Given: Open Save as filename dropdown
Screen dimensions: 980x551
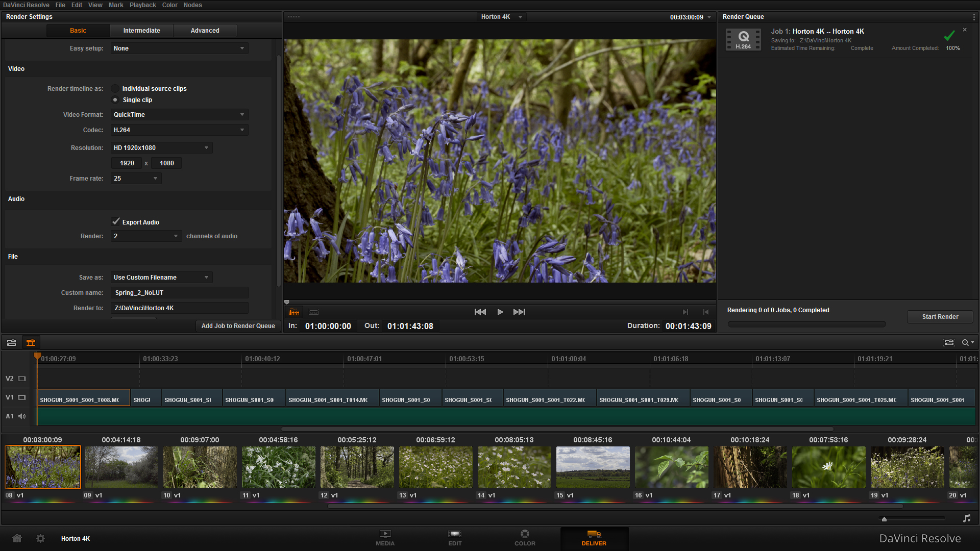Looking at the screenshot, I should point(161,278).
